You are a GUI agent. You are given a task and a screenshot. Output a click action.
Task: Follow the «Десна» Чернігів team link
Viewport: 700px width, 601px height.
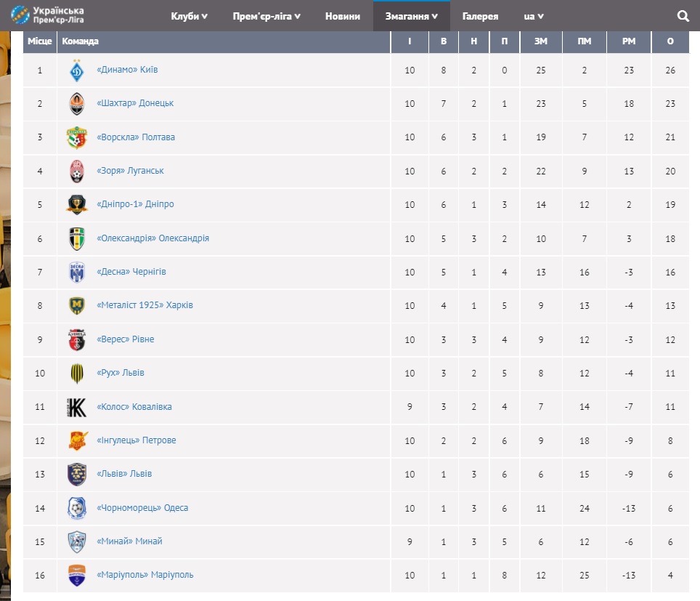[x=131, y=272]
